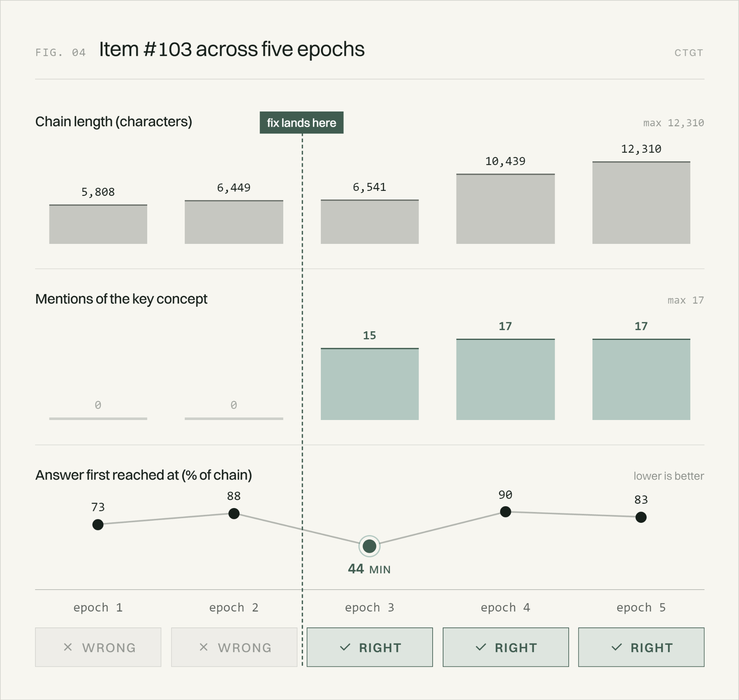The width and height of the screenshot is (739, 700).
Task: Click the X icon in epoch 1 WRONG badge
Action: [67, 647]
